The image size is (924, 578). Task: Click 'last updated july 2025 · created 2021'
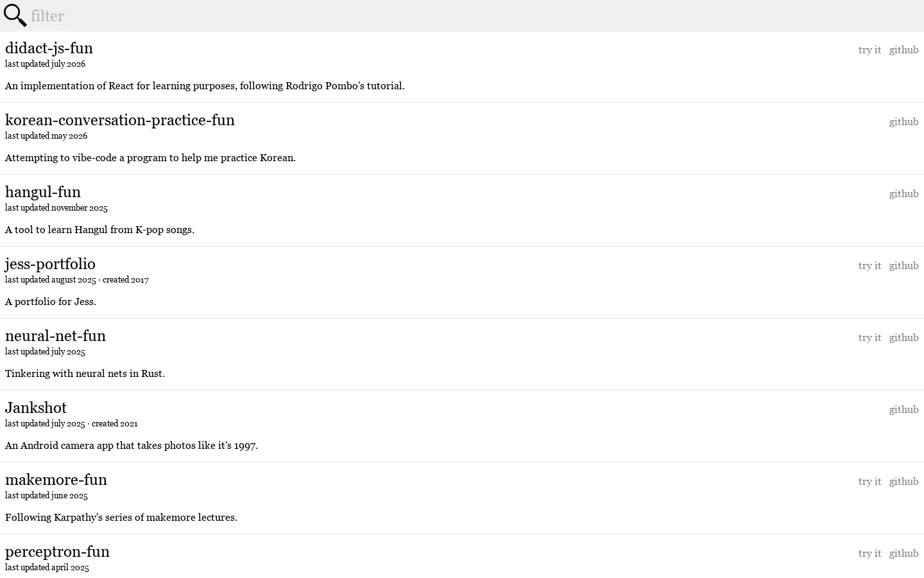71,424
